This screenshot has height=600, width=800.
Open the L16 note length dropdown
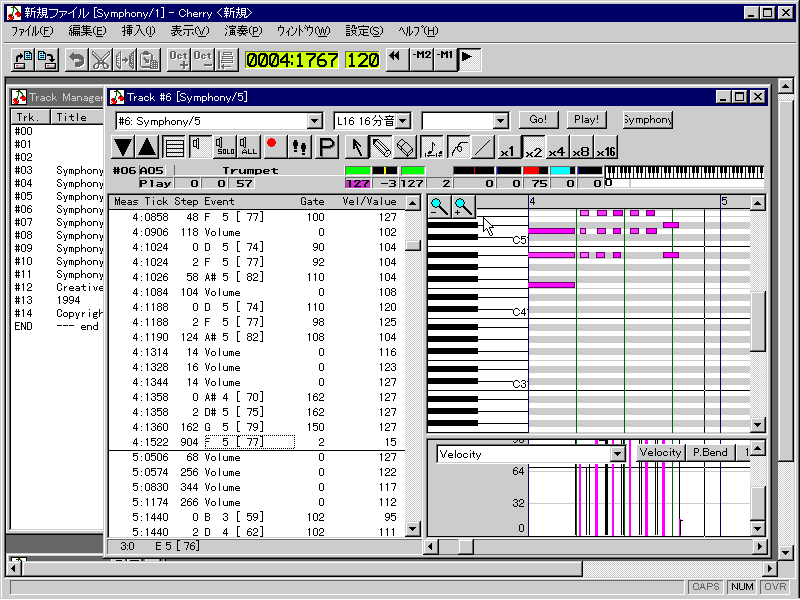[x=403, y=121]
